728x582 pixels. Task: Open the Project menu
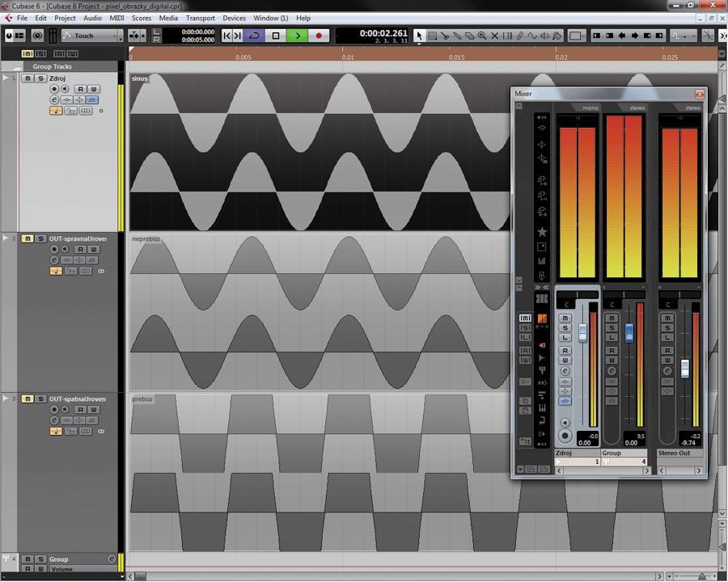click(x=65, y=18)
